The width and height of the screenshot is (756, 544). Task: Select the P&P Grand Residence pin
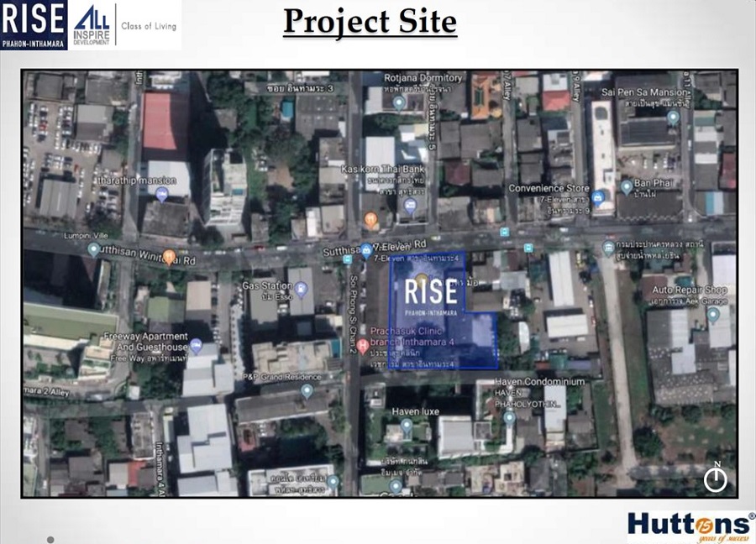(x=307, y=390)
